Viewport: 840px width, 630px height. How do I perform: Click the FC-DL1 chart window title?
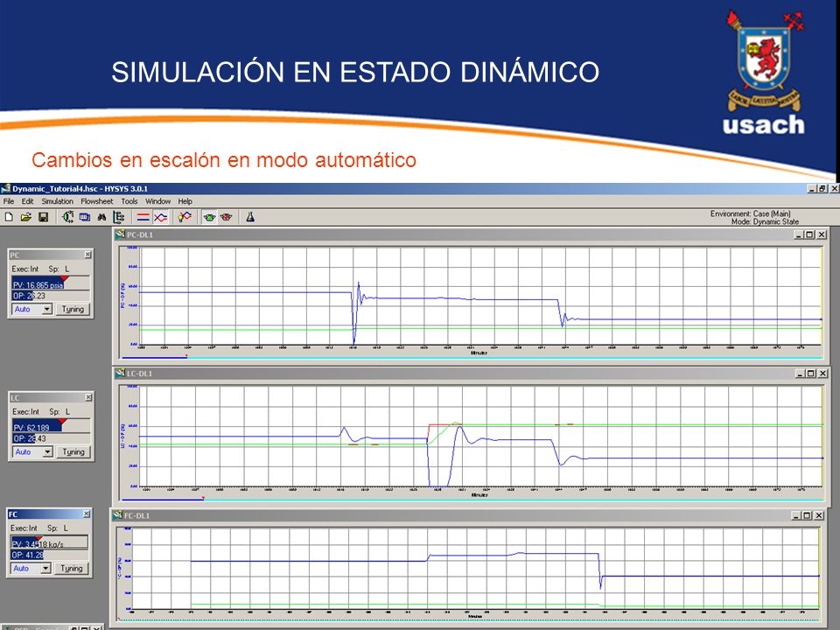click(x=137, y=515)
